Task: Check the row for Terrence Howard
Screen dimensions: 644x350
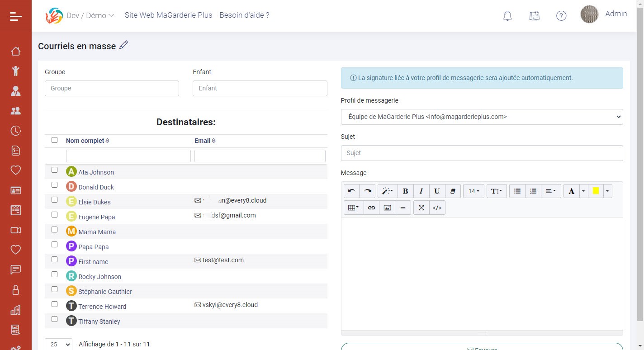Action: (54, 304)
